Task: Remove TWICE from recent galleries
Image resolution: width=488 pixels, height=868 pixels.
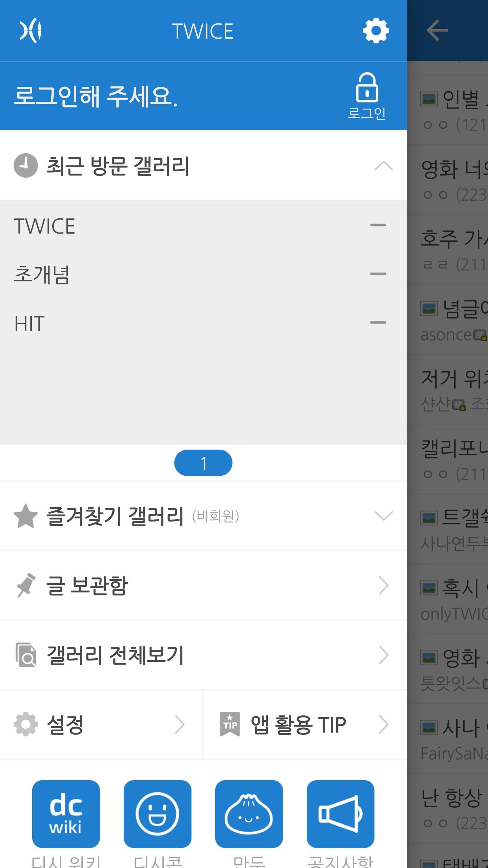Action: pos(378,225)
